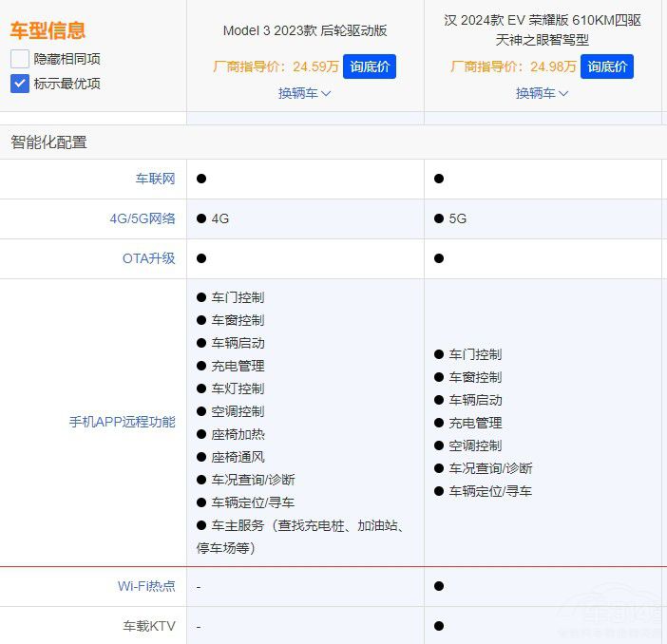Click the 车载KTV row label
The height and width of the screenshot is (644, 667).
tap(149, 626)
